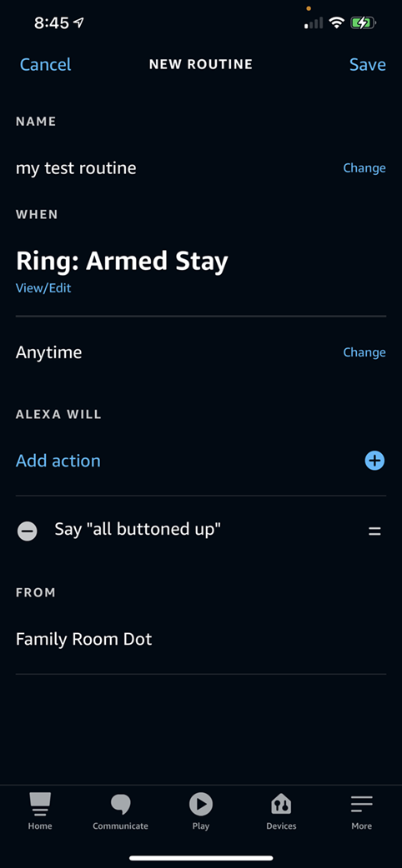Image resolution: width=402 pixels, height=868 pixels.
Task: Tap the reorder handle beside Say action
Action: tap(374, 531)
